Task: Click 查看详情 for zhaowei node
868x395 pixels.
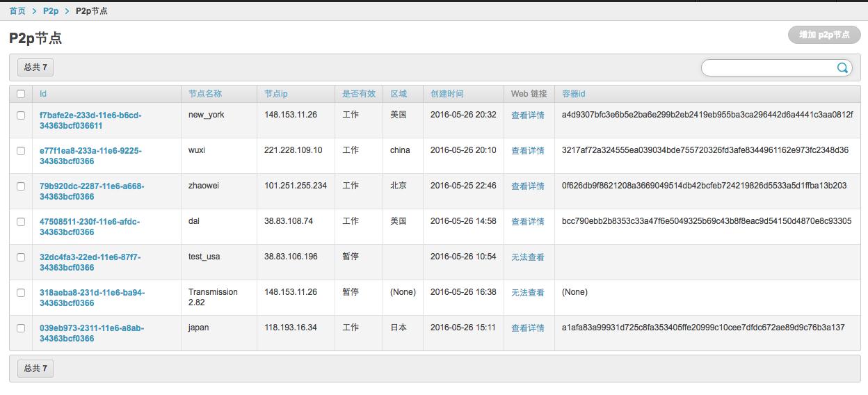Action: point(528,186)
